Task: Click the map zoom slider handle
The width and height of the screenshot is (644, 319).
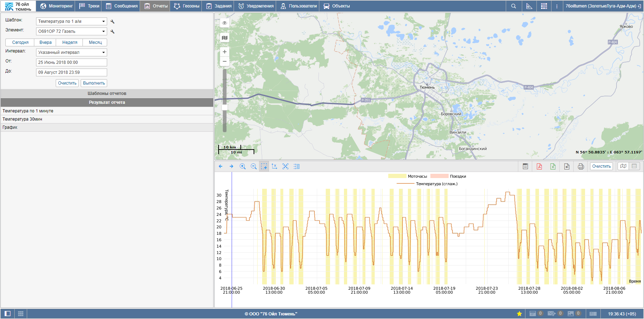Action: (225, 107)
